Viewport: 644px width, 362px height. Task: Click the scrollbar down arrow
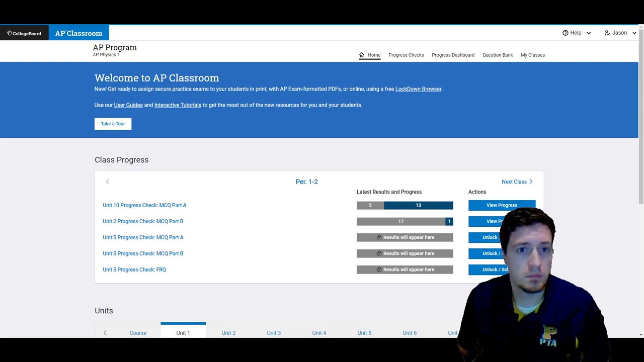tap(641, 334)
